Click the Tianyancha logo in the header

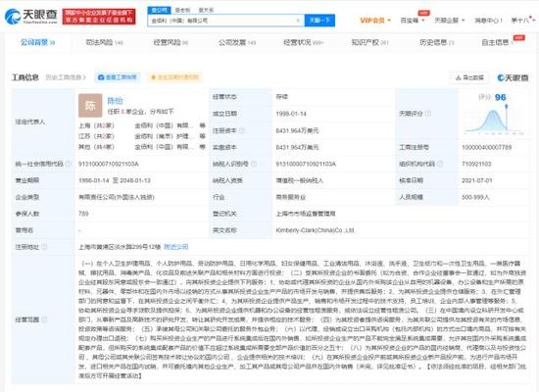[31, 17]
